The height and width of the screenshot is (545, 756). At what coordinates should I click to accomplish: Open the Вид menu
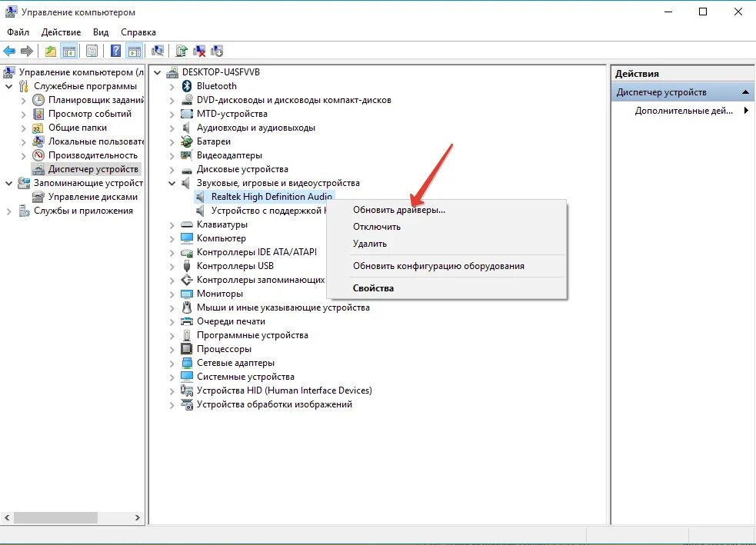100,32
